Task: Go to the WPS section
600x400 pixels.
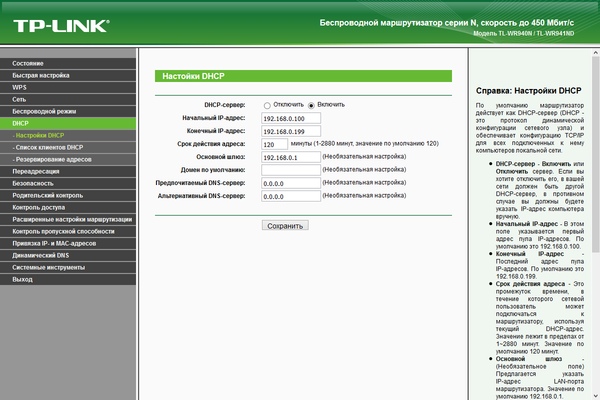Action: click(x=68, y=87)
